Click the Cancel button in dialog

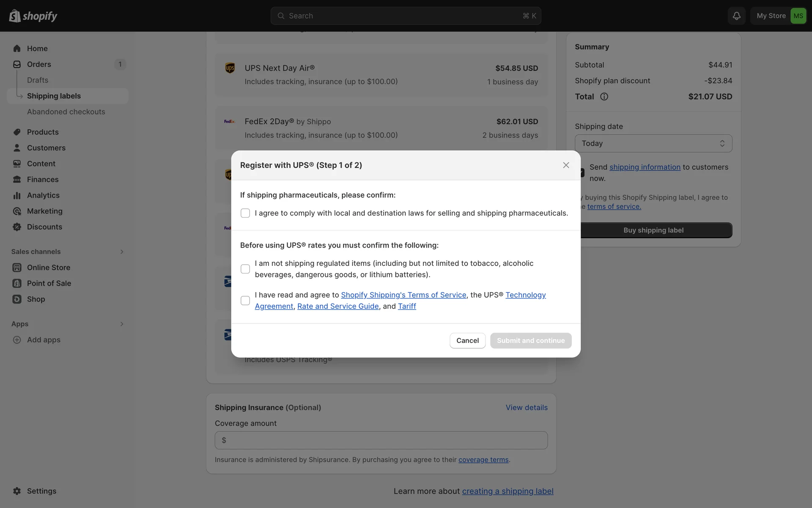point(467,340)
